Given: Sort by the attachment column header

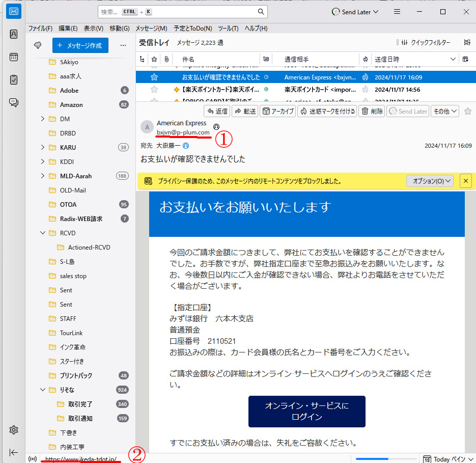Looking at the screenshot, I should coord(166,59).
